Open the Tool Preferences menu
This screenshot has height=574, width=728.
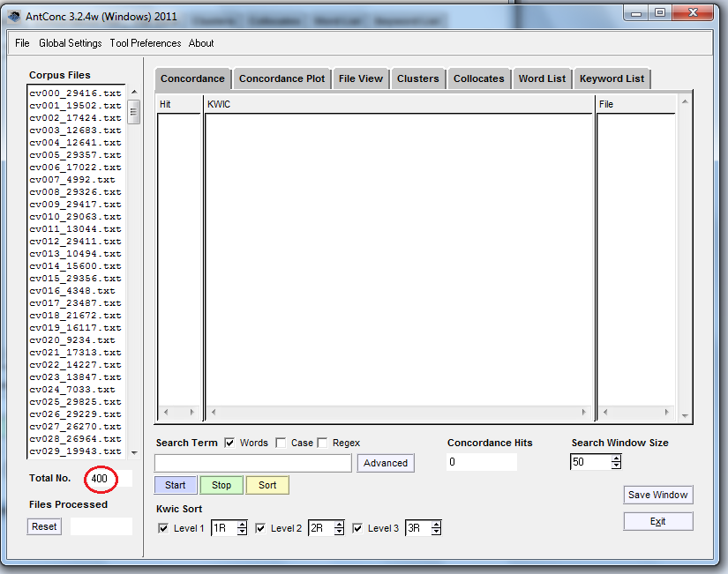click(x=145, y=43)
